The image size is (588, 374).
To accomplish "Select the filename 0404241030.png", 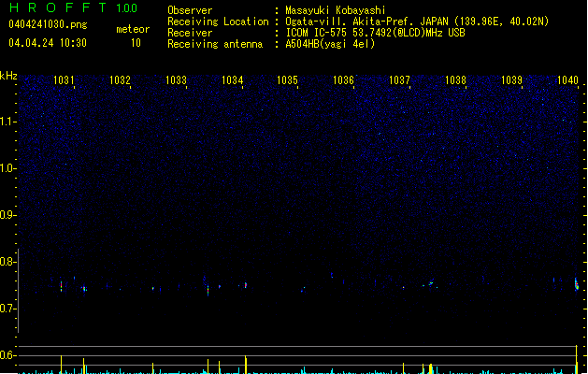I will tap(48, 24).
